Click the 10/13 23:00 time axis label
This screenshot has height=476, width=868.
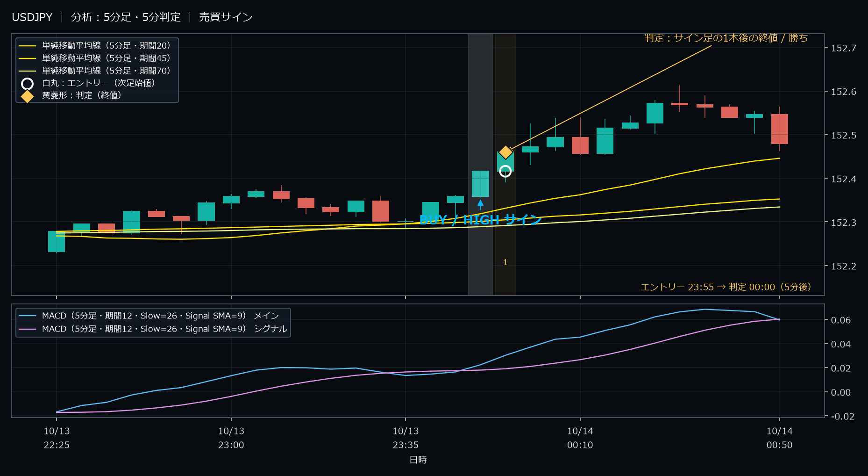pos(231,438)
